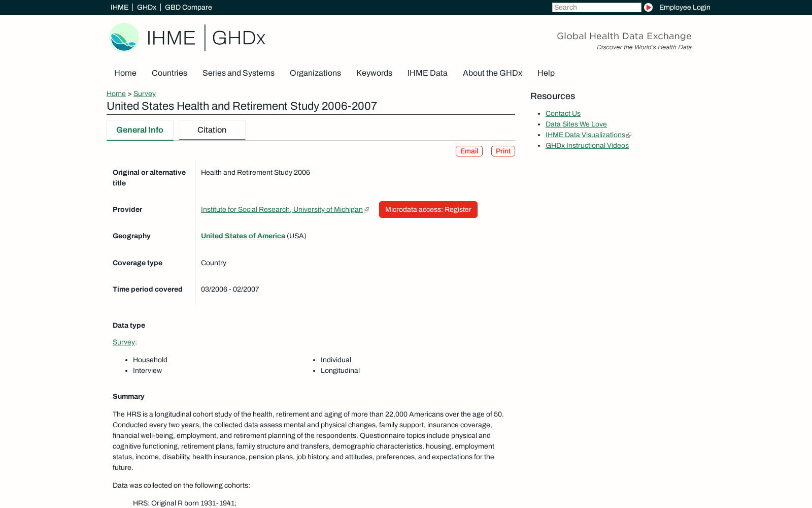The image size is (812, 508).
Task: Open Data Sites We Love link
Action: tap(576, 124)
